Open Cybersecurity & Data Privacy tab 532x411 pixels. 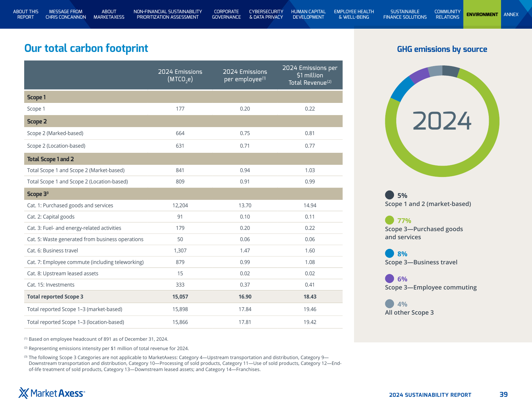(x=266, y=14)
